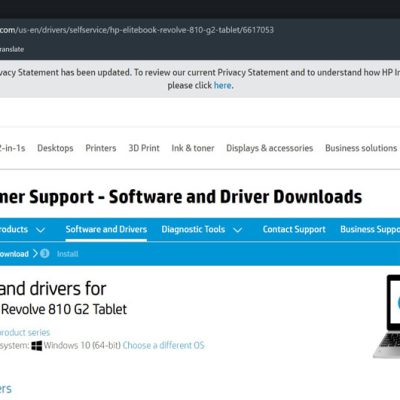
Task: Open the Business Support tab
Action: [370, 229]
